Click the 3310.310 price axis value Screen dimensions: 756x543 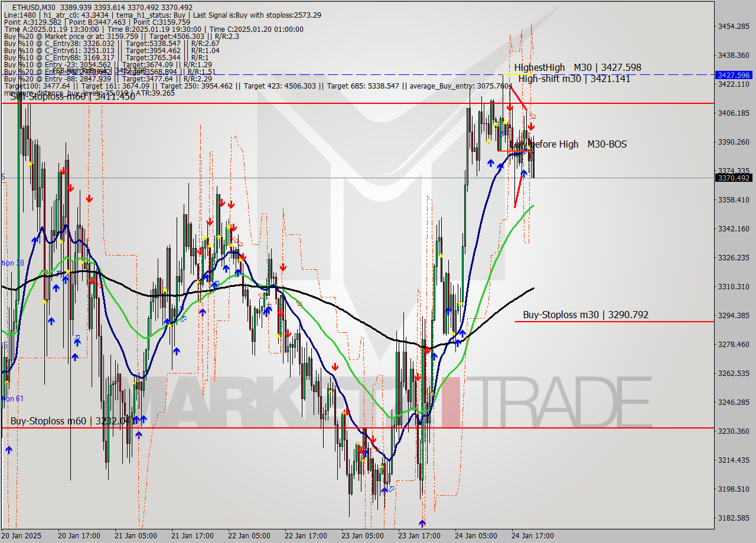pos(733,286)
